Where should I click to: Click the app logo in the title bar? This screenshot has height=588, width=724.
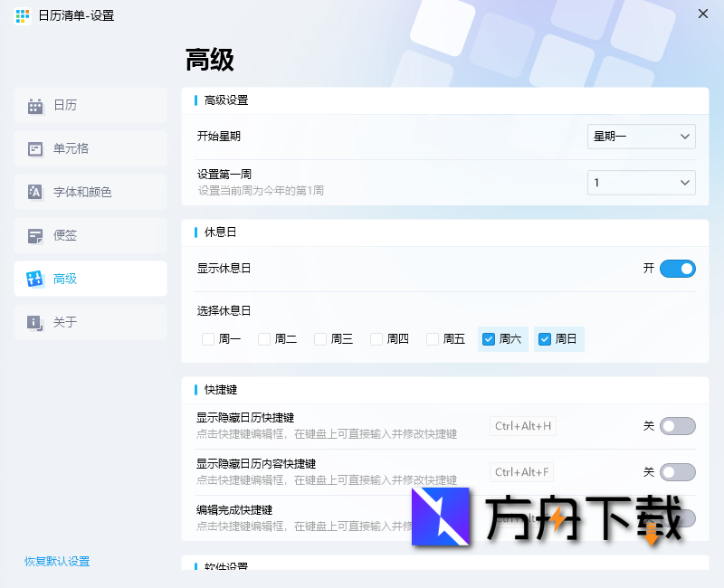pyautogui.click(x=22, y=15)
